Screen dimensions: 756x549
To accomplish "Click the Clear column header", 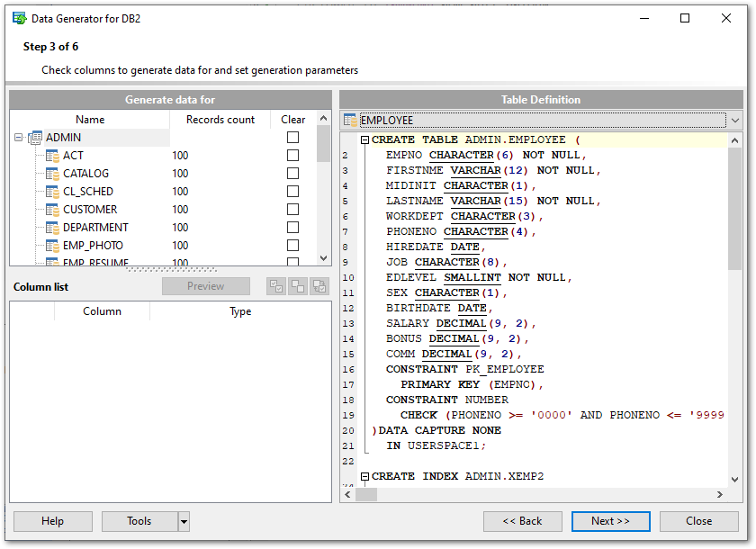I will (x=293, y=120).
